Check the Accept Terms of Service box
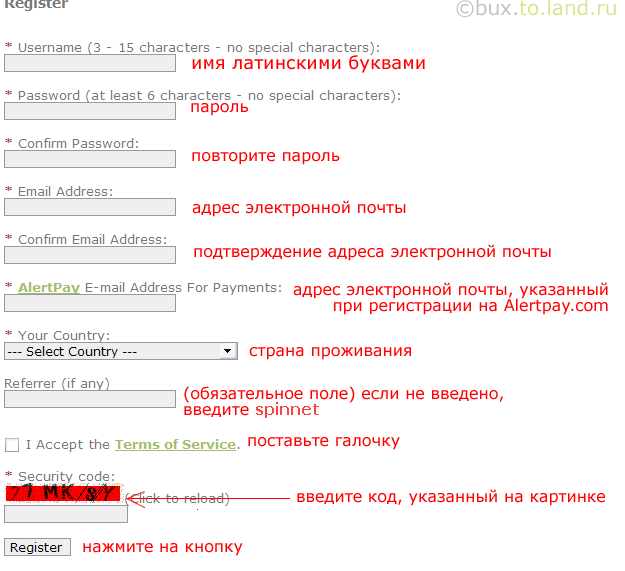This screenshot has width=625, height=571. (x=12, y=445)
